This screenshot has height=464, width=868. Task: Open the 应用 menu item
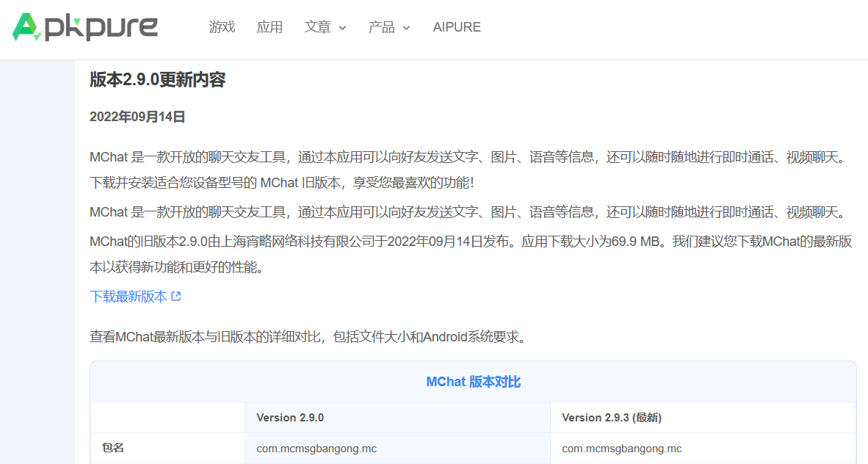coord(270,27)
